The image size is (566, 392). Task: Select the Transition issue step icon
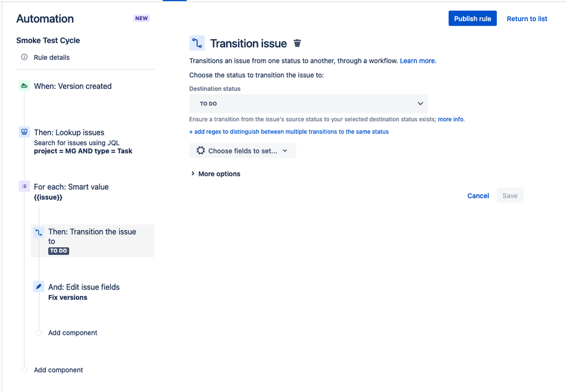click(39, 232)
